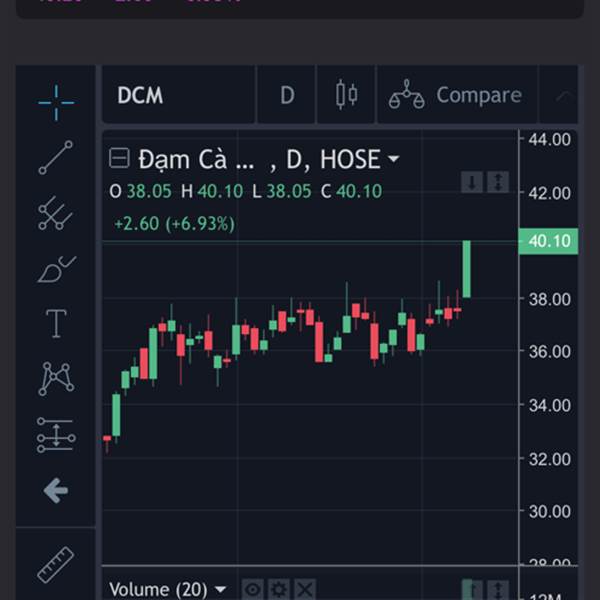This screenshot has width=600, height=600.
Task: Click the 32.00 price axis label
Action: pyautogui.click(x=549, y=459)
